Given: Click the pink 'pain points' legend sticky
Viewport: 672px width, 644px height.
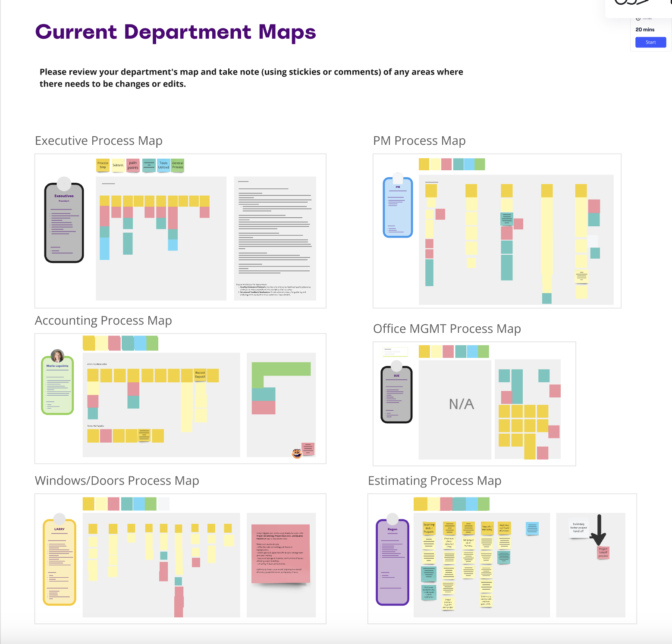Looking at the screenshot, I should click(133, 166).
